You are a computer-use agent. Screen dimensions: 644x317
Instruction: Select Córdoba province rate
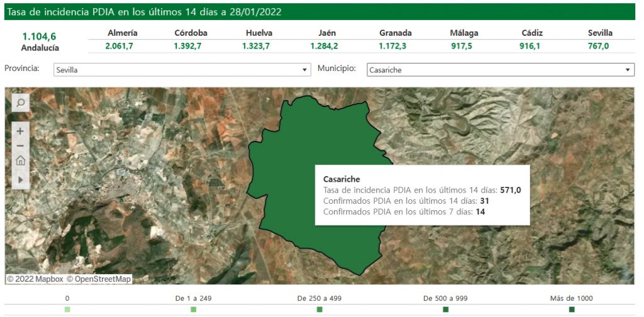click(x=191, y=46)
